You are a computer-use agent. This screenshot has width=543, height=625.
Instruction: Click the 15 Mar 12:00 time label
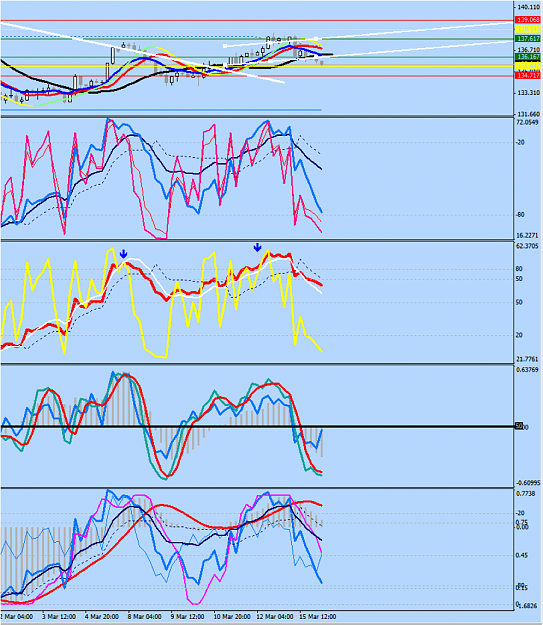(317, 617)
